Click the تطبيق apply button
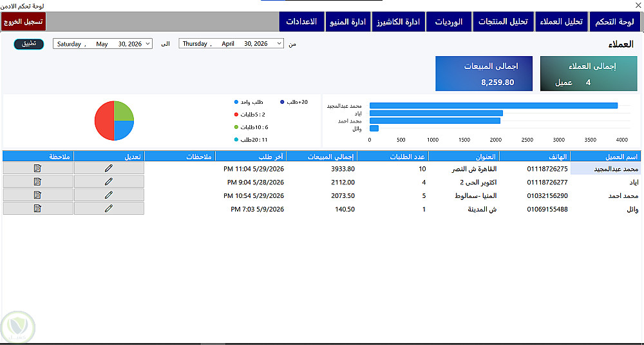Screen dimensions: 644x345 click(29, 44)
